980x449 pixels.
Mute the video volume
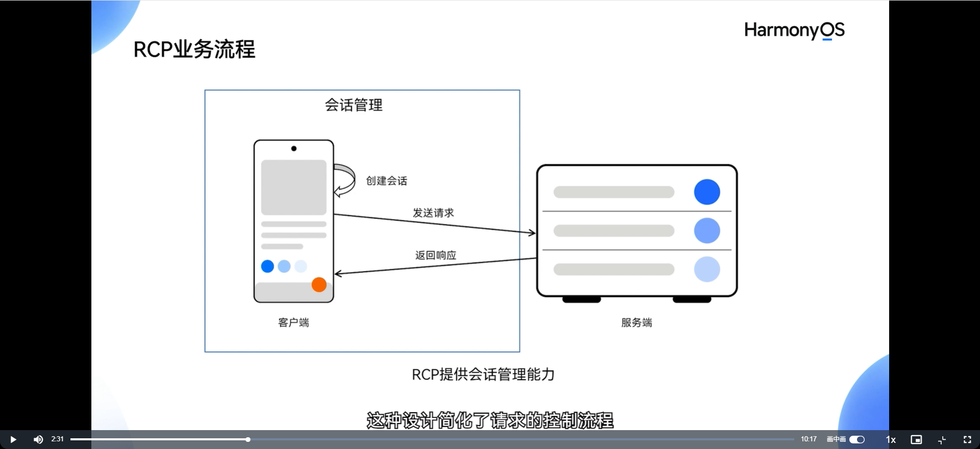[38, 439]
